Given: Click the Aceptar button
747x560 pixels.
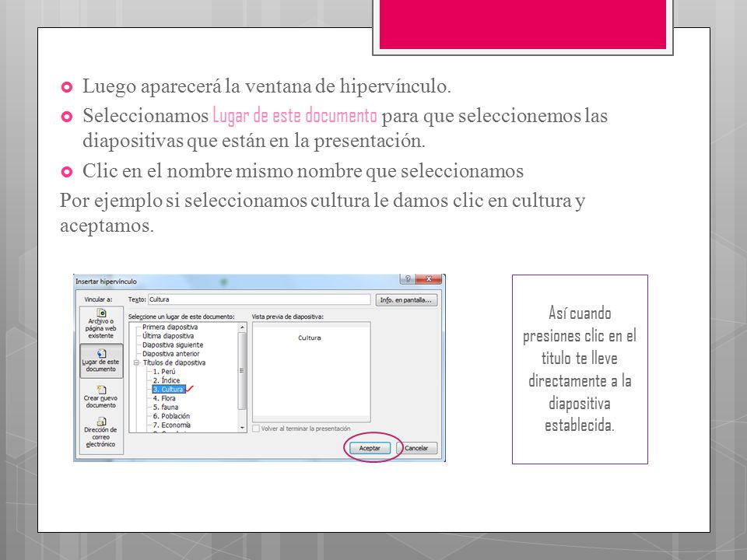Looking at the screenshot, I should coord(370,448).
